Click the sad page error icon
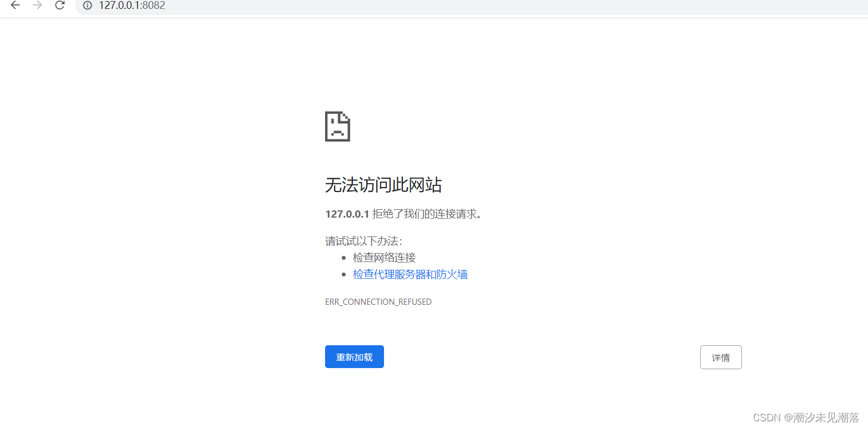Screen dimensions: 868x428 [337, 127]
